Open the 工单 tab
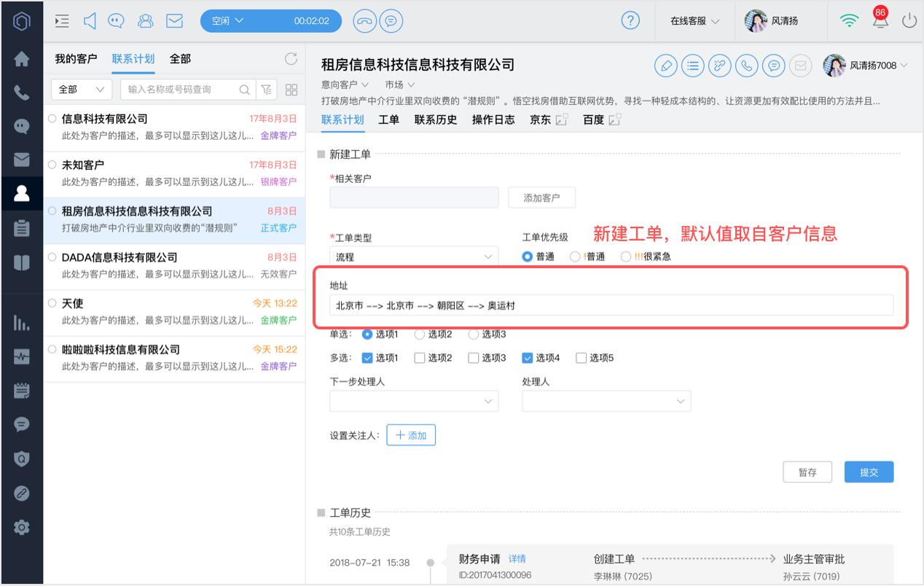Image resolution: width=924 pixels, height=586 pixels. click(x=389, y=120)
